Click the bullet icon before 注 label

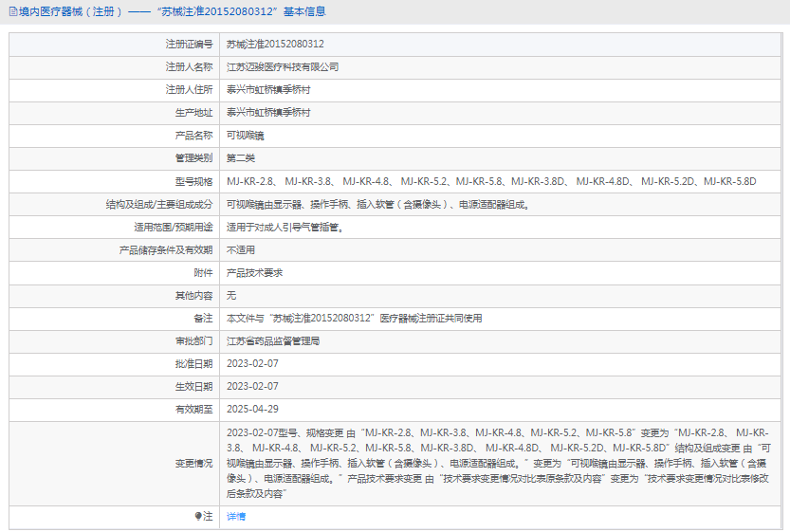[x=198, y=516]
